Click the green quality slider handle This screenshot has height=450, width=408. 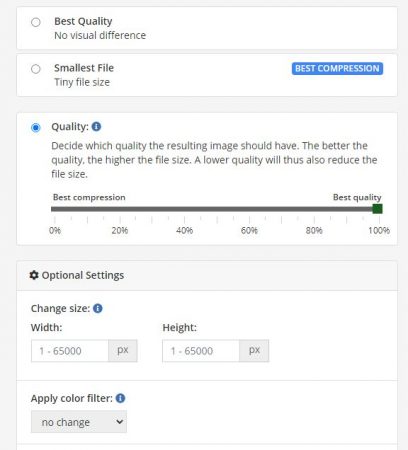click(x=377, y=209)
